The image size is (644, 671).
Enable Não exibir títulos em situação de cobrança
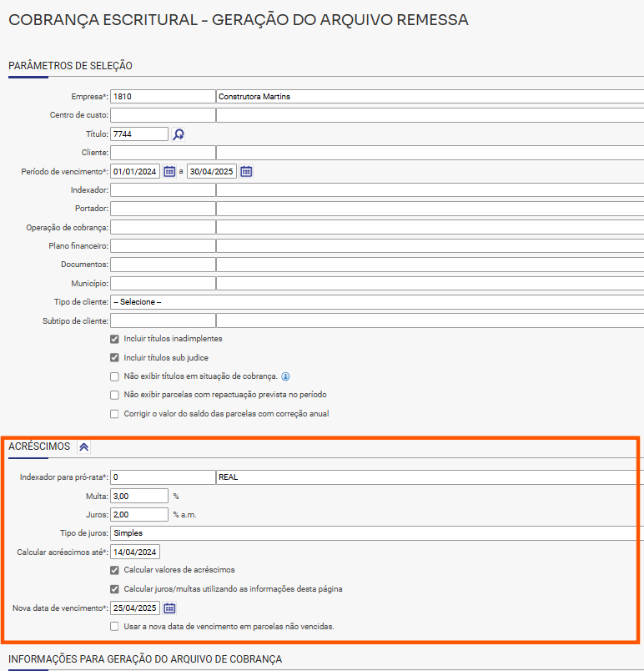[x=114, y=376]
